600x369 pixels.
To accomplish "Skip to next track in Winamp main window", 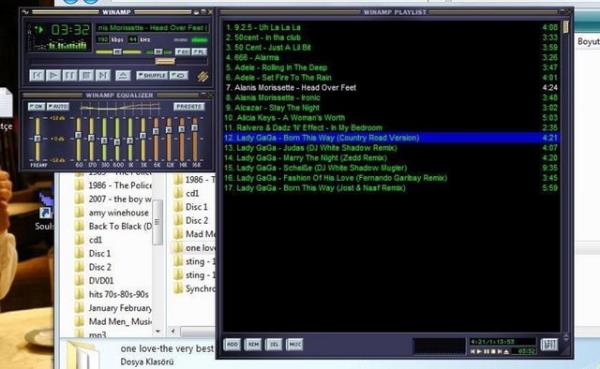I will (x=103, y=75).
